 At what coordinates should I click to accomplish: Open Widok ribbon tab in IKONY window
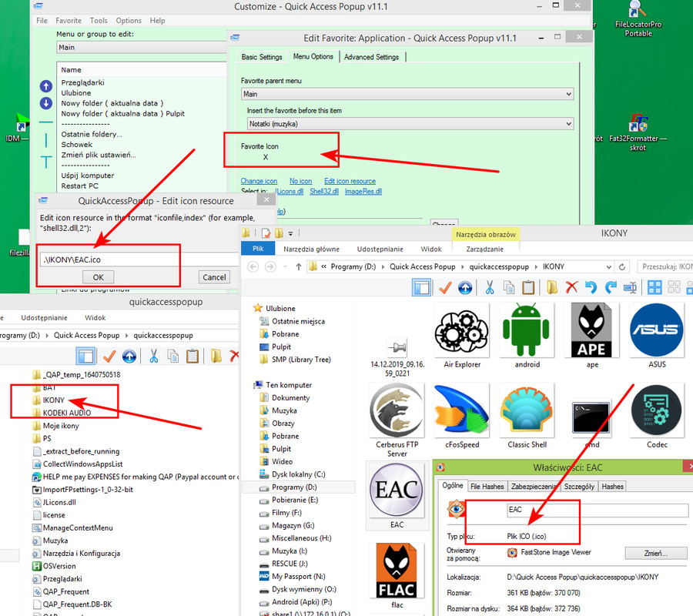point(431,249)
